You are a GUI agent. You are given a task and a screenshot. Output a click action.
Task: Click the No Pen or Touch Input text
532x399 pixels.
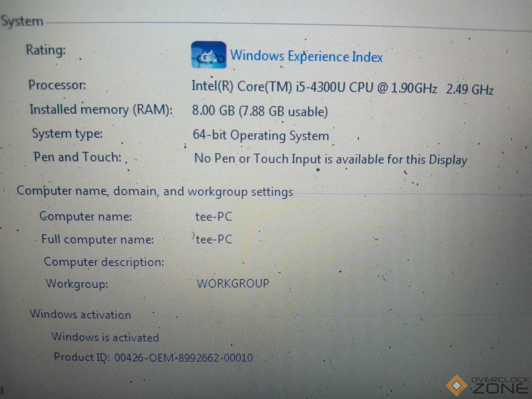point(330,159)
